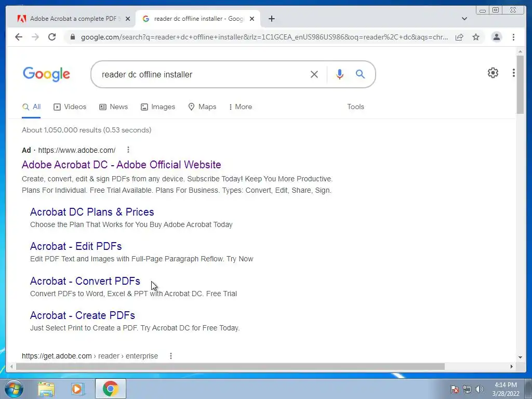Open the Windows Start menu

pos(14,389)
